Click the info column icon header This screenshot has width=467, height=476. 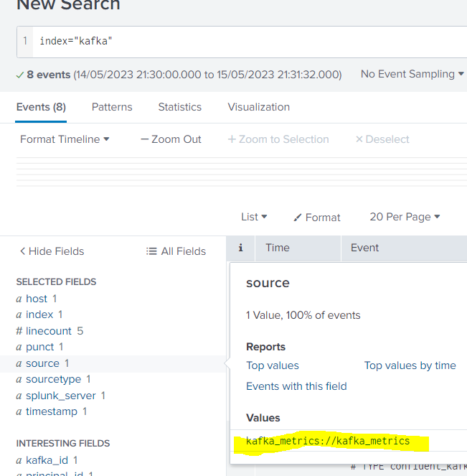point(240,248)
